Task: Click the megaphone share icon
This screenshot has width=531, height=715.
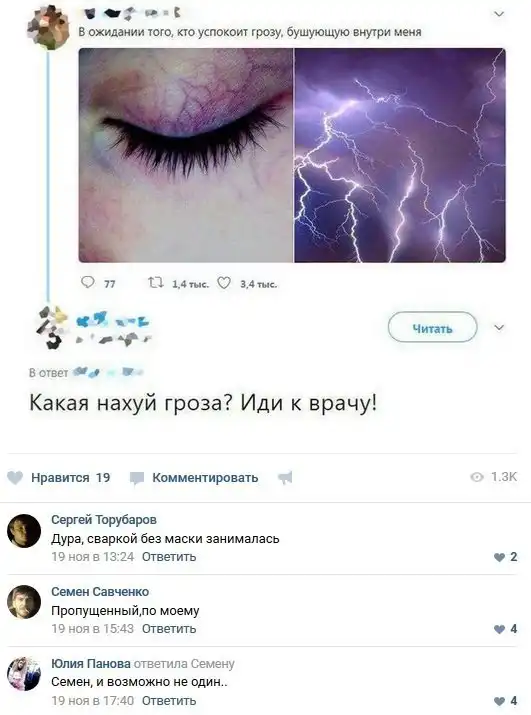Action: pyautogui.click(x=285, y=477)
